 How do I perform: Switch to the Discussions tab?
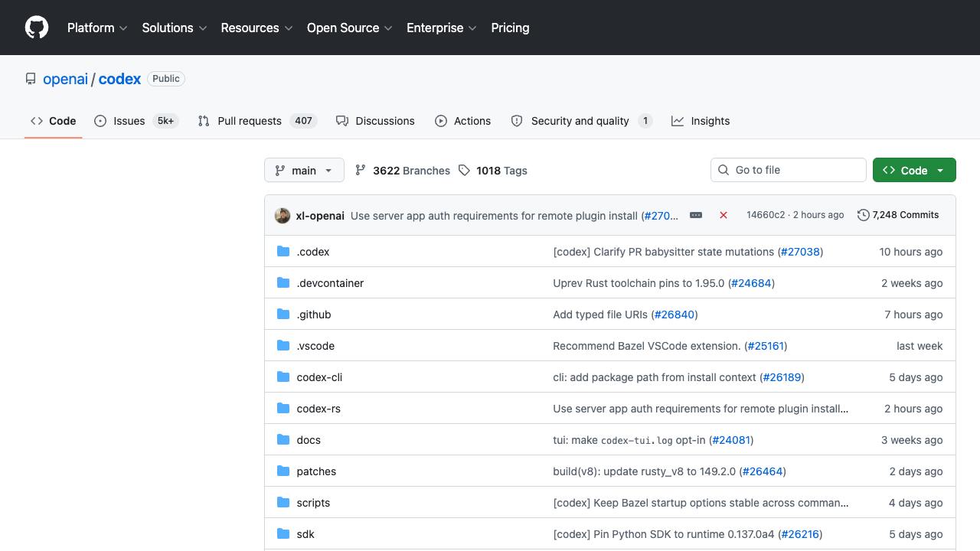[x=375, y=121]
